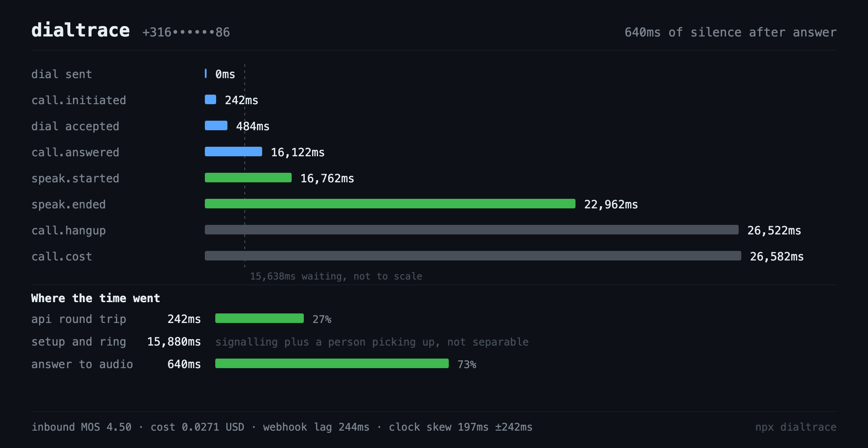The image size is (868, 448).
Task: Select the "signalling plus a person picking up" note
Action: 372,342
